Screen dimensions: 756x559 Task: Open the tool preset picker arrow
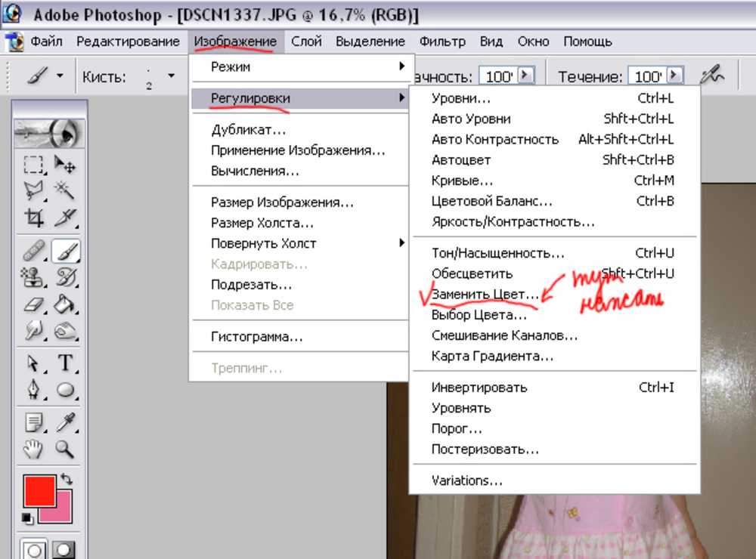60,76
